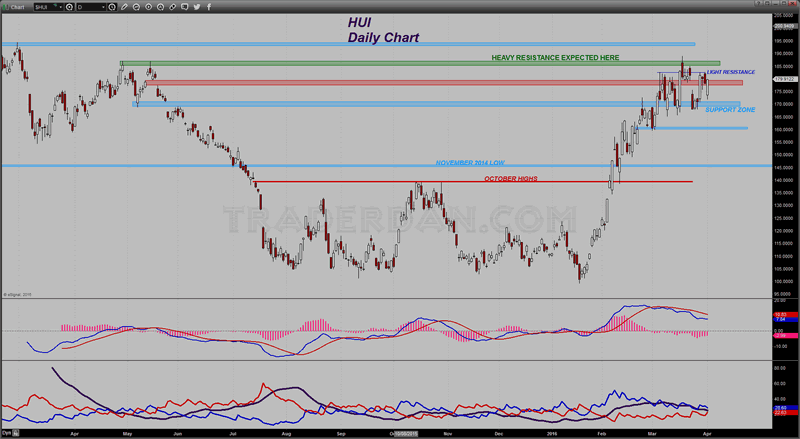
Task: Click the Chart window title label
Action: (13, 6)
